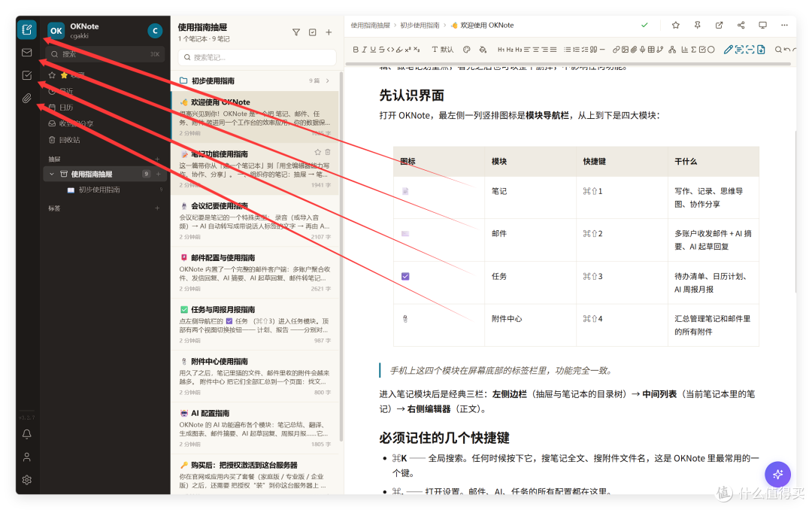Viewport: 812px width, 510px height.
Task: Add a new tag via 标签 plus
Action: point(157,208)
